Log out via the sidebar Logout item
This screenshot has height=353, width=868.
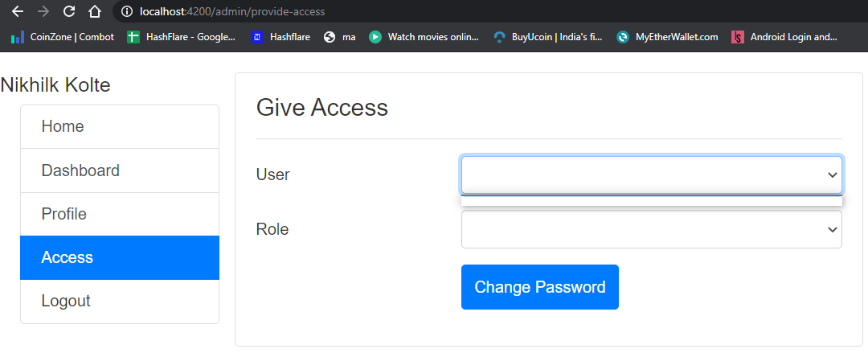pos(120,301)
